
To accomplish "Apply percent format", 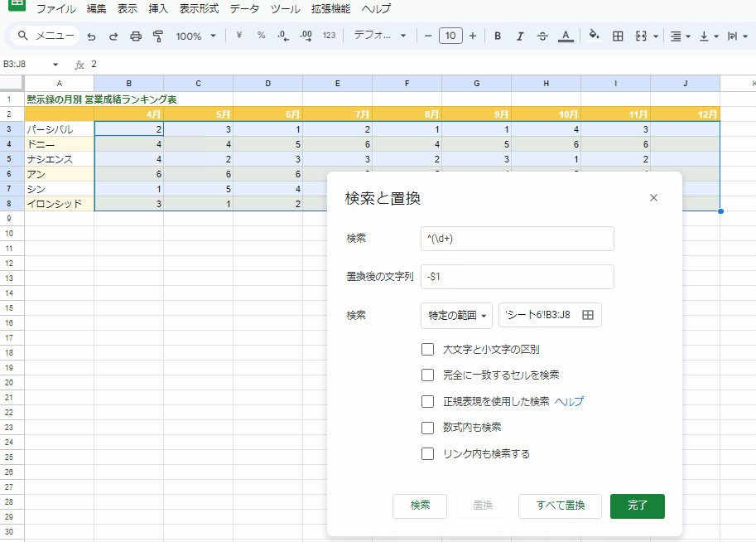I will tap(261, 36).
